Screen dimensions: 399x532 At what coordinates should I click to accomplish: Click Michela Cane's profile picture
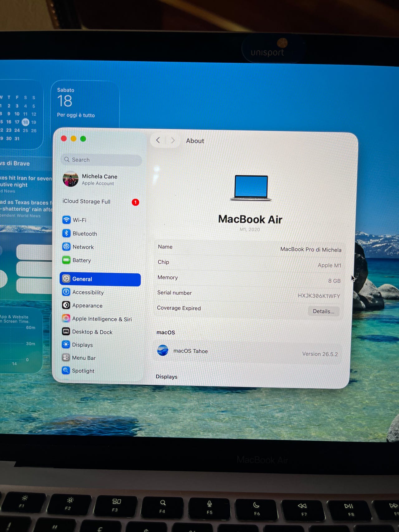pyautogui.click(x=70, y=179)
